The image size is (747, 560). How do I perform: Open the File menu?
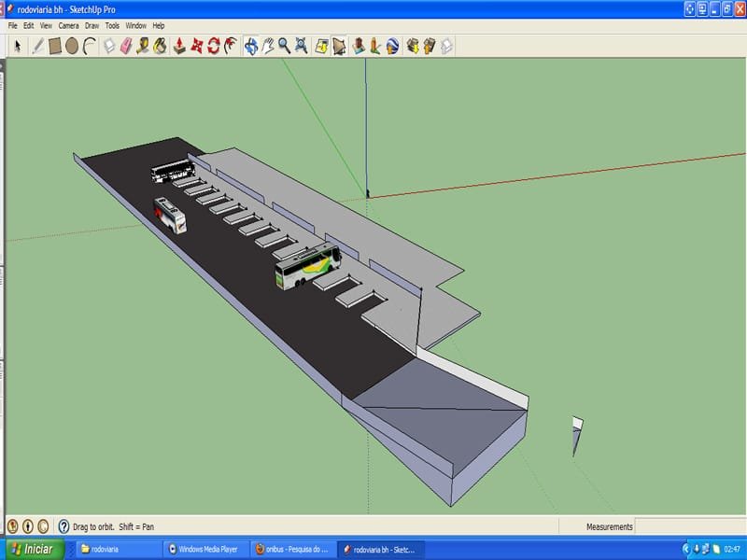tap(13, 26)
